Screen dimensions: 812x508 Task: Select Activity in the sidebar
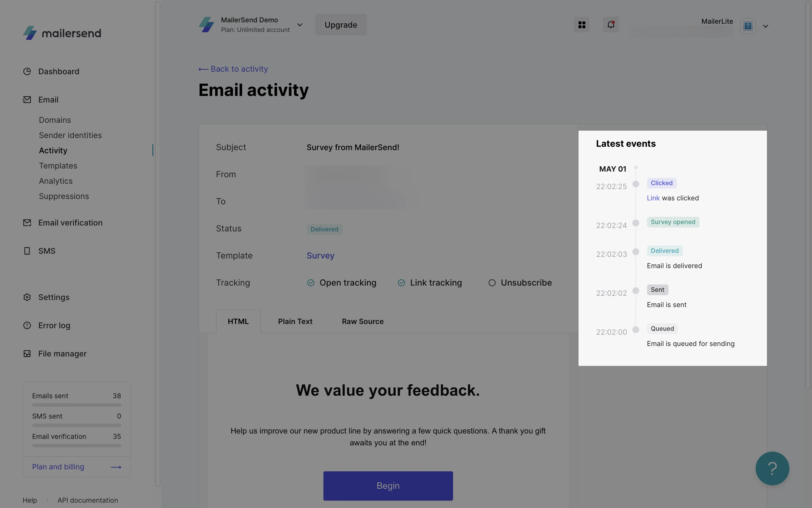tap(53, 150)
